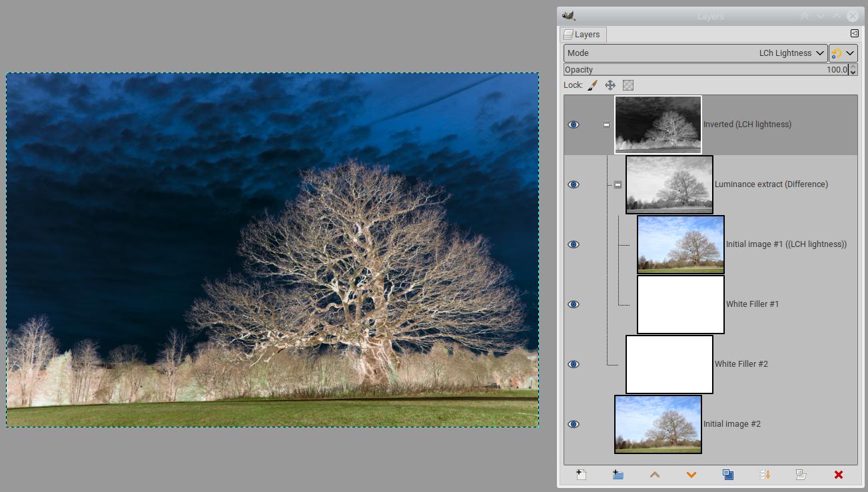Collapse the Inverted (LCH lightness) layer group

click(x=606, y=124)
